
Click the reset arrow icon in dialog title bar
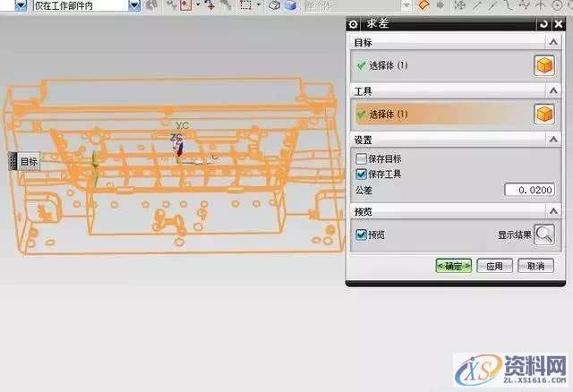[543, 24]
